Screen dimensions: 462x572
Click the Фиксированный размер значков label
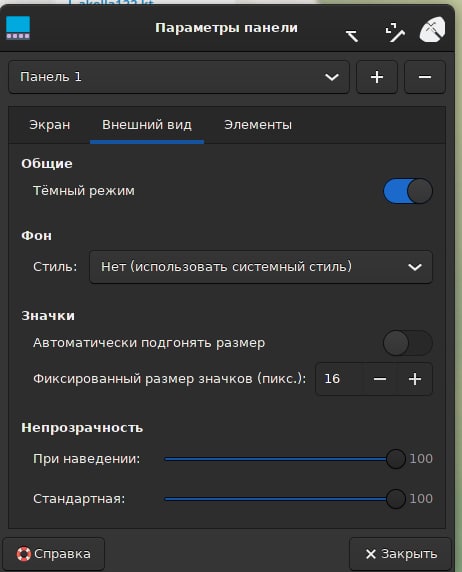(x=170, y=379)
